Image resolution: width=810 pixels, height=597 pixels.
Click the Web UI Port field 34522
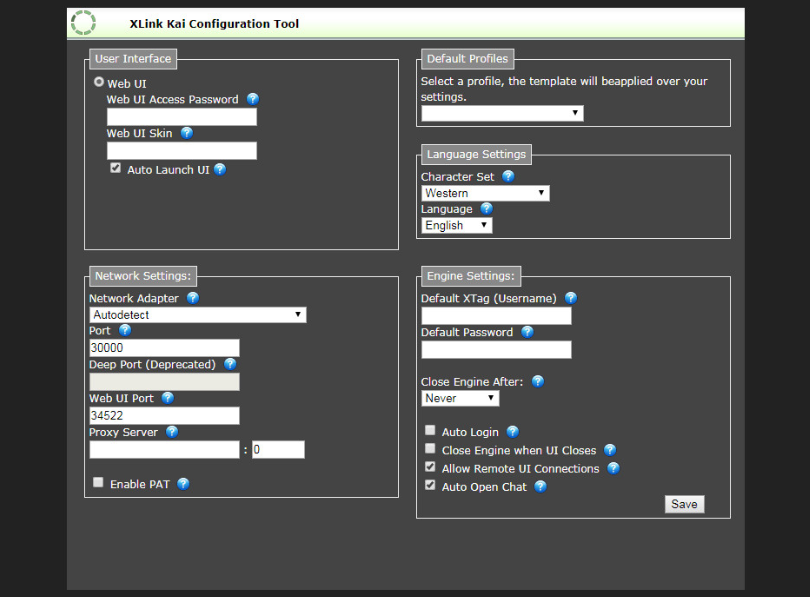164,416
